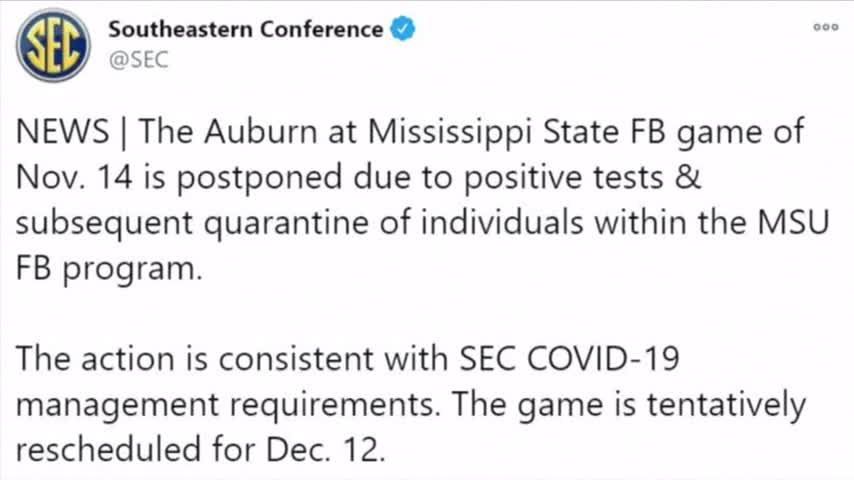This screenshot has height=480, width=854.
Task: Click the word requirements in tweet
Action: pos(334,406)
